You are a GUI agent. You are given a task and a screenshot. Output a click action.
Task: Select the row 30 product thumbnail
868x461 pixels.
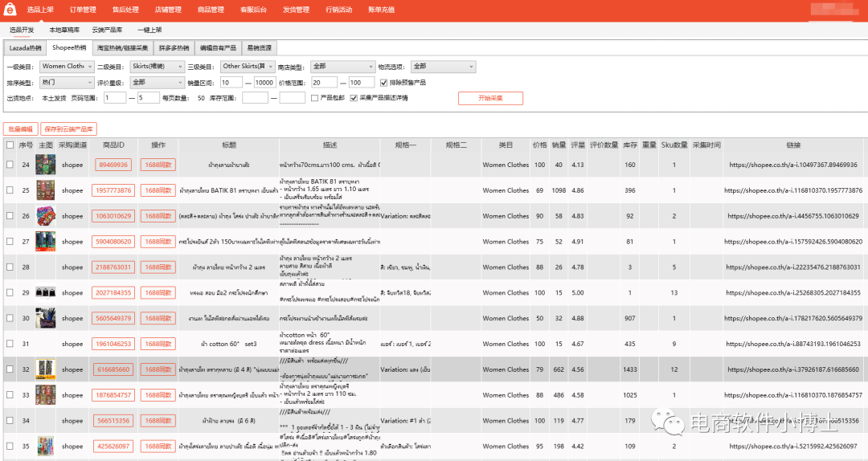[x=45, y=318]
